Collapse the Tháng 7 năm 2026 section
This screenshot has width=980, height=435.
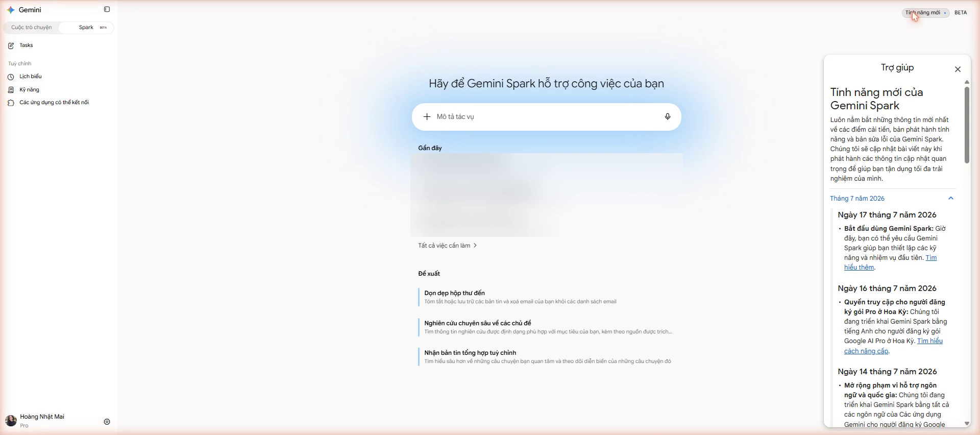892,199
